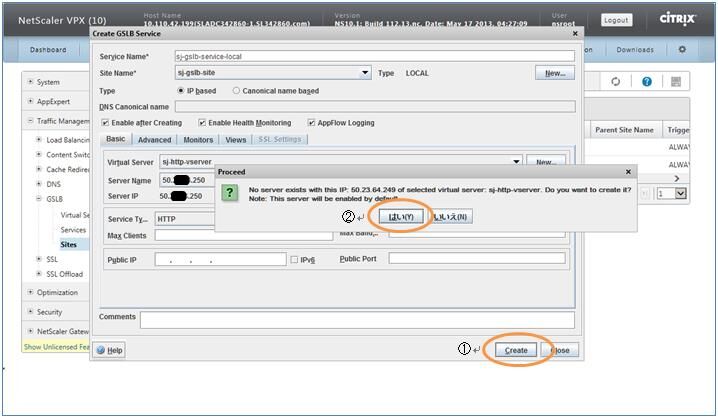
Task: Toggle Enable Health Monitoring checkbox
Action: coord(202,123)
